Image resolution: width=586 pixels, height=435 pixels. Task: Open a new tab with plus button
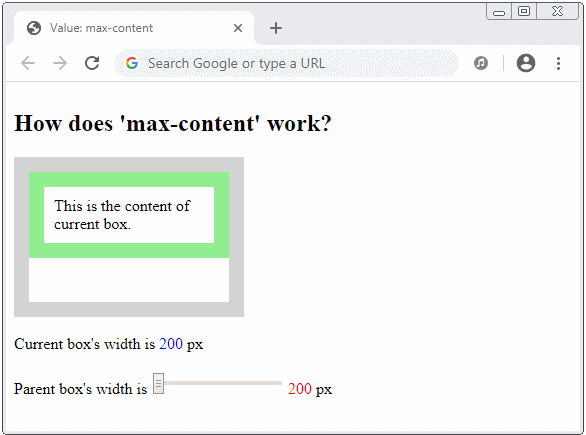(x=276, y=28)
